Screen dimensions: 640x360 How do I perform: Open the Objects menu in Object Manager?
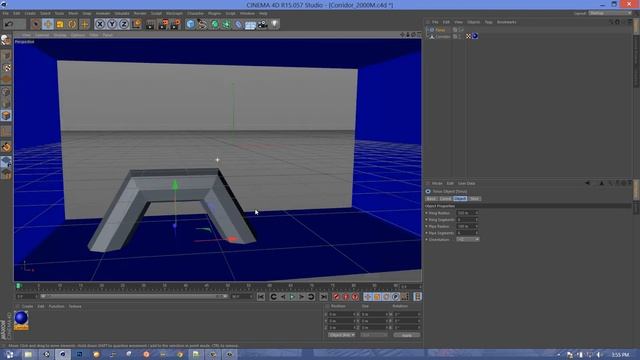click(x=473, y=22)
